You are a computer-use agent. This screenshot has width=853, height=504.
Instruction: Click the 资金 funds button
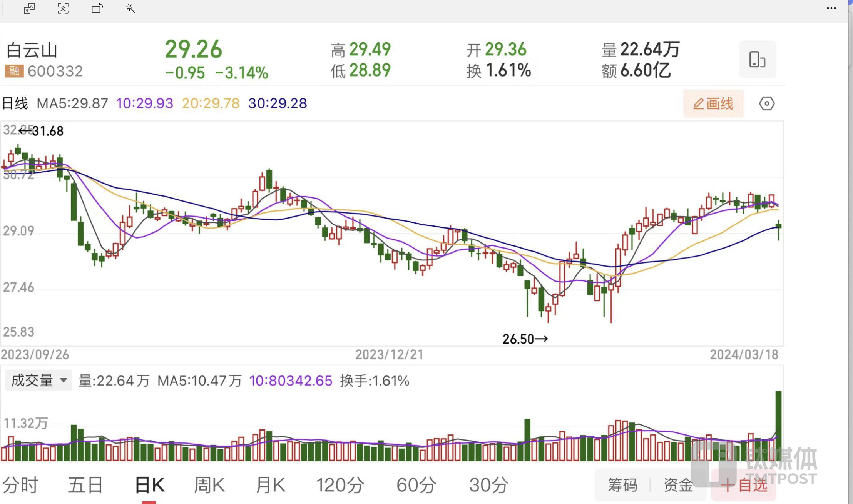click(678, 485)
